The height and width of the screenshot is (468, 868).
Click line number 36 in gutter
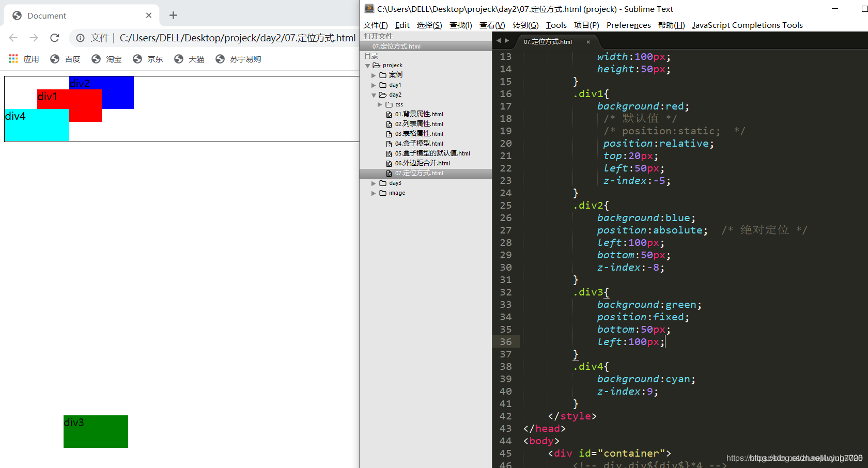[505, 342]
